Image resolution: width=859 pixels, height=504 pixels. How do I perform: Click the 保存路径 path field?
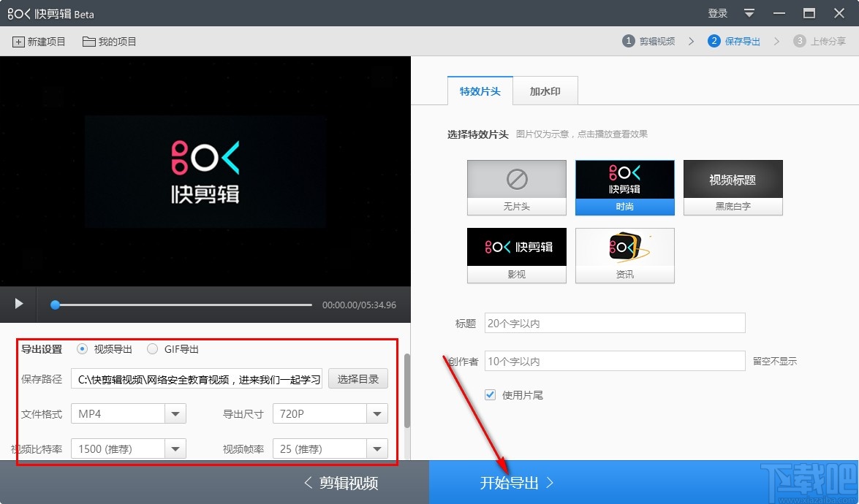(197, 378)
